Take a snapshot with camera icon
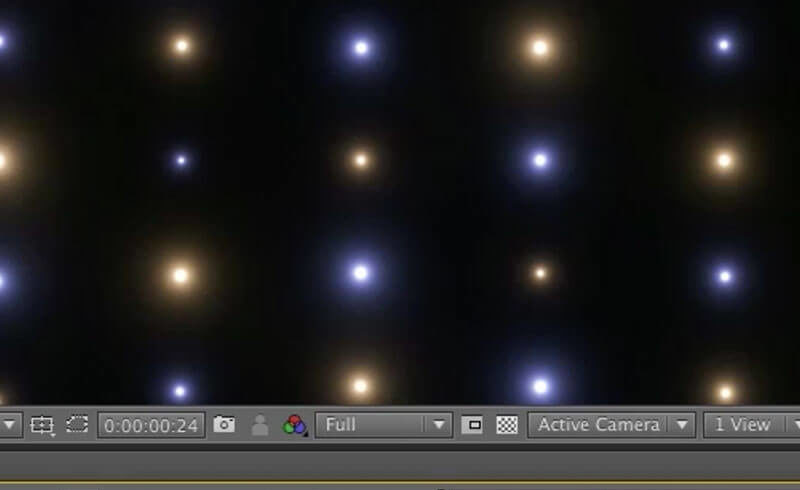800x490 pixels. [x=224, y=424]
